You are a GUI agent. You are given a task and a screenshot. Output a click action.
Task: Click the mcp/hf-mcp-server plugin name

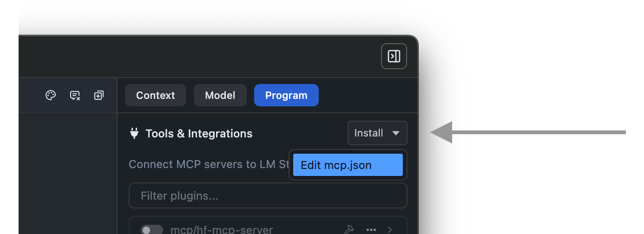point(222,230)
